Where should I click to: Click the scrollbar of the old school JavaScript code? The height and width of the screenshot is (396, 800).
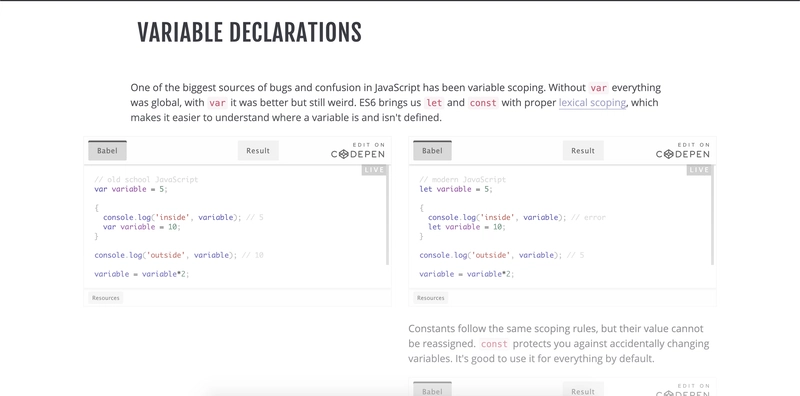[x=388, y=215]
